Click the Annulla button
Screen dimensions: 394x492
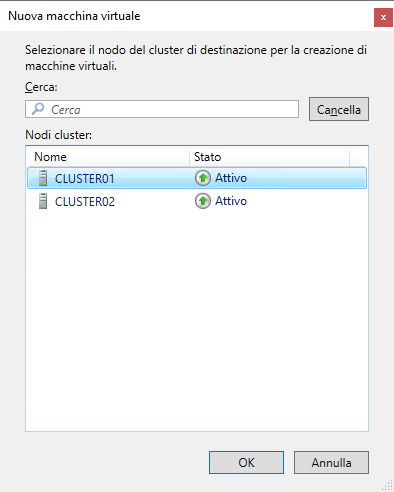331,463
